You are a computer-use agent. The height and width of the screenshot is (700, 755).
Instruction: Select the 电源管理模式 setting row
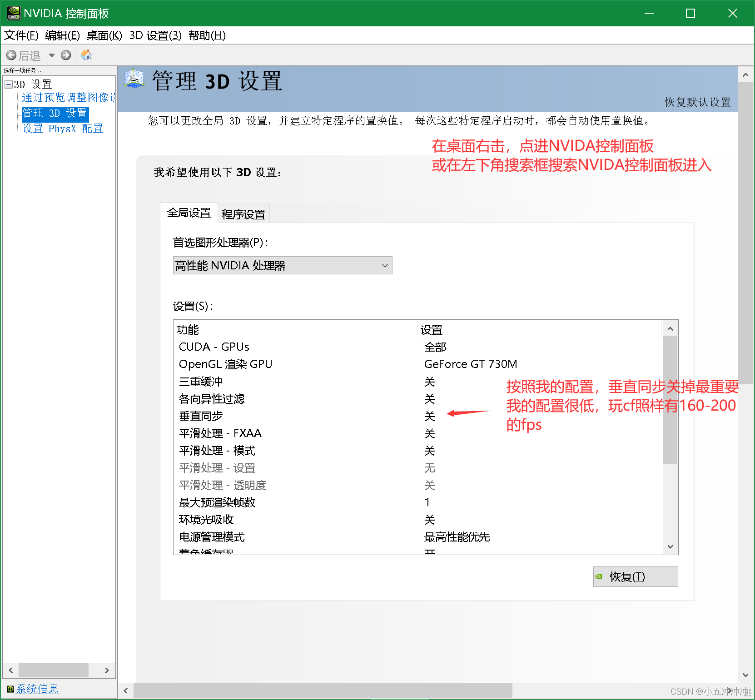[418, 537]
